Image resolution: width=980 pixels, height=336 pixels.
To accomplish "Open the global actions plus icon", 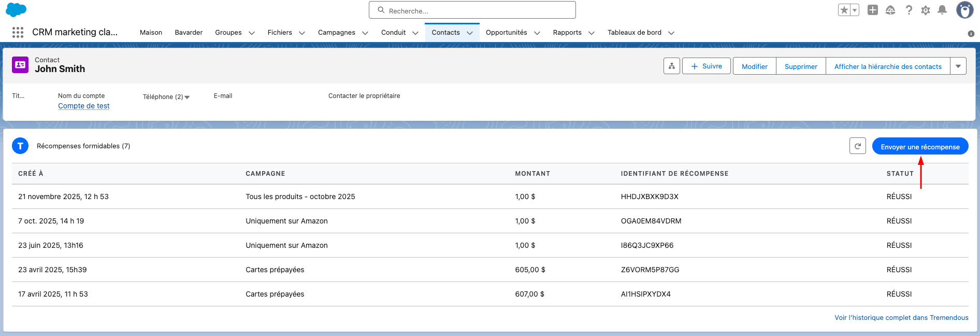I will [x=873, y=10].
